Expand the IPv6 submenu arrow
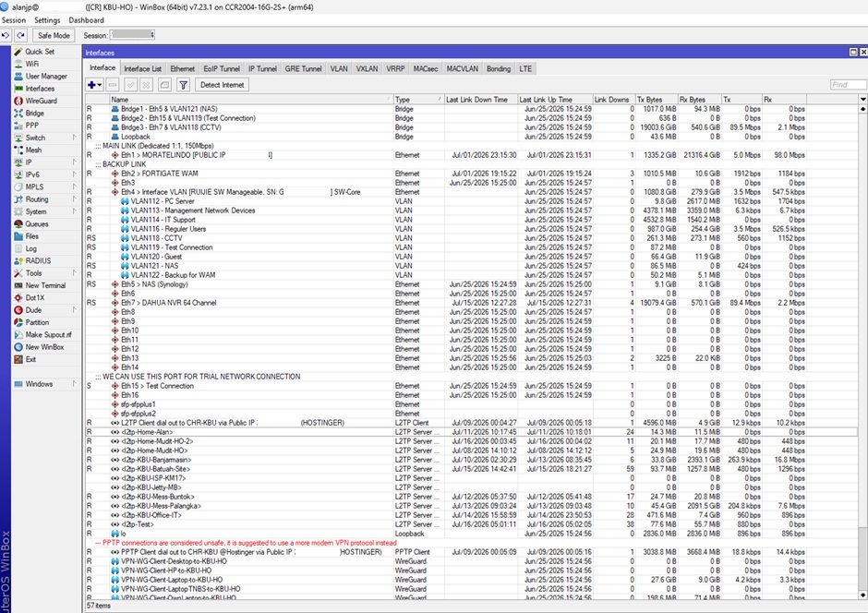Screen dimensions: 868x613 coord(74,174)
